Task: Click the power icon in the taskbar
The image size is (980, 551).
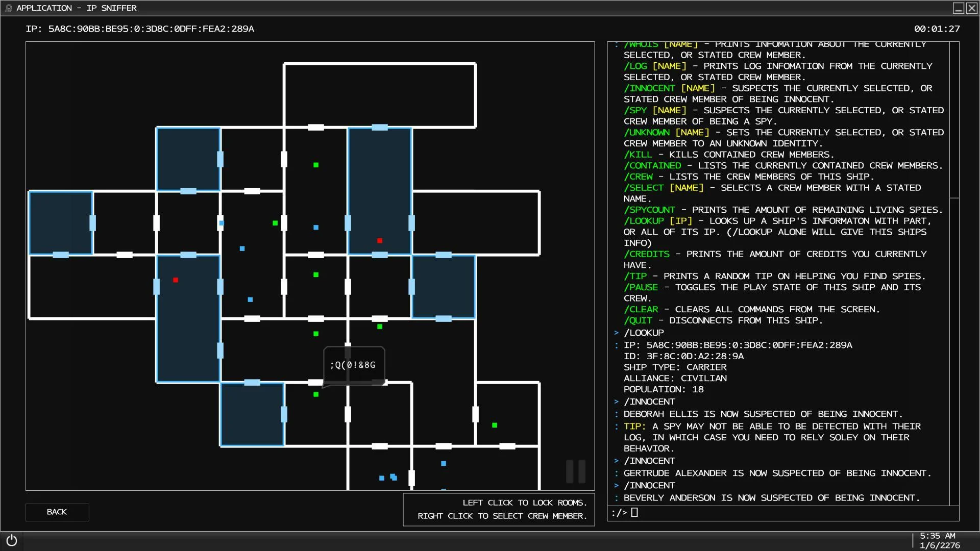Action: point(12,540)
